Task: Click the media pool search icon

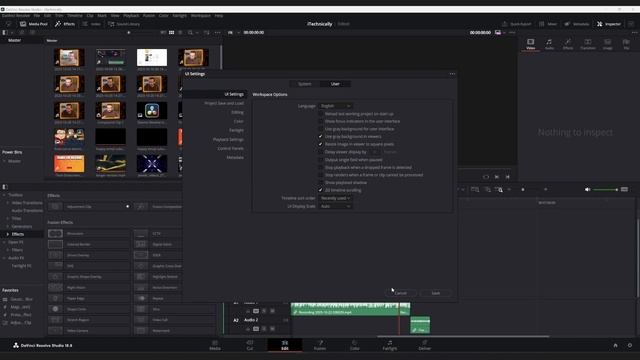Action: point(190,33)
